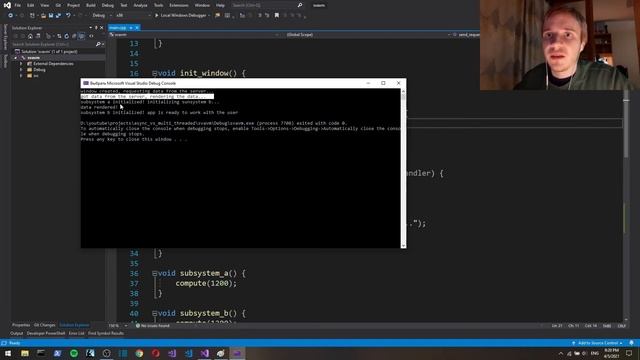
Task: Click the Search Solution Explorer input field
Action: pos(53,44)
